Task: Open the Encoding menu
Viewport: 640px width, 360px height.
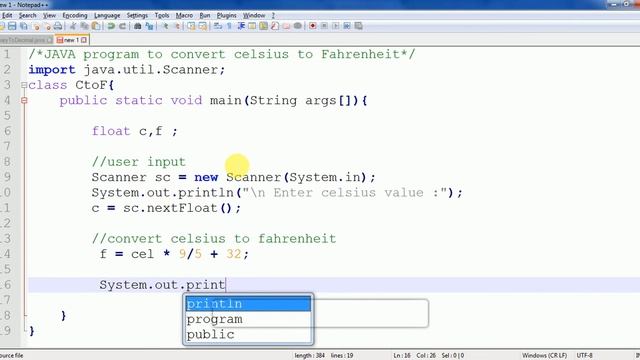Action: [x=75, y=16]
